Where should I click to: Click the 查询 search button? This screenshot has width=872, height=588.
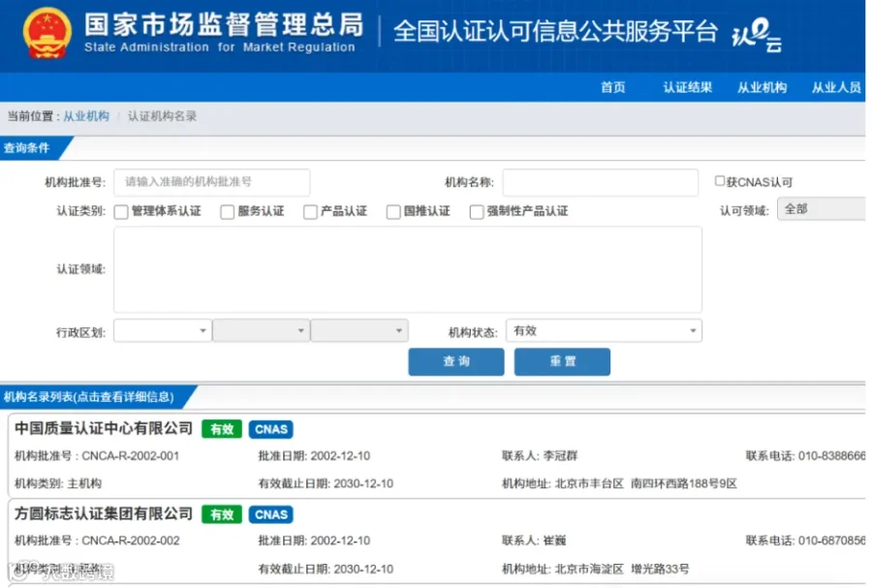pos(456,361)
